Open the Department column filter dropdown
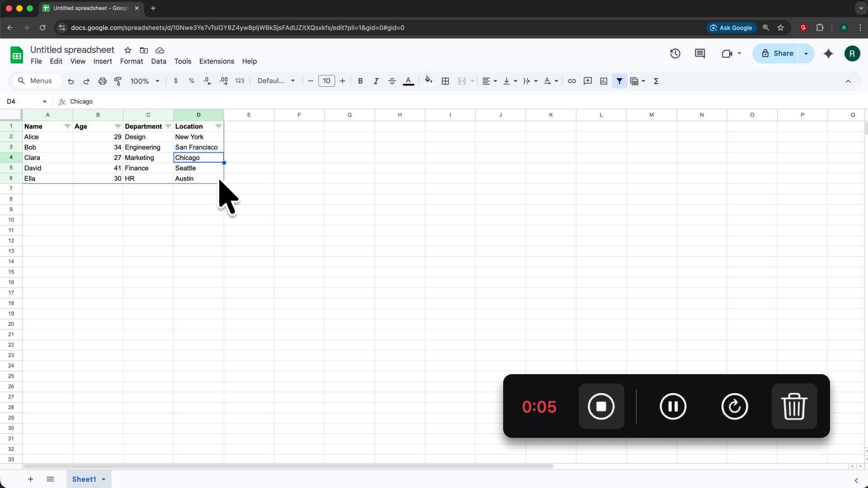The width and height of the screenshot is (868, 488). pyautogui.click(x=168, y=127)
